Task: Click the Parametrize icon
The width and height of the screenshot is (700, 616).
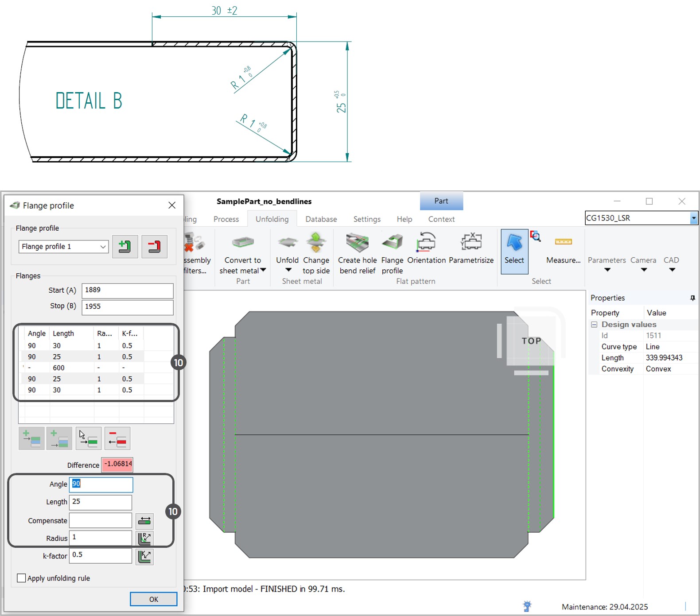Action: [471, 243]
